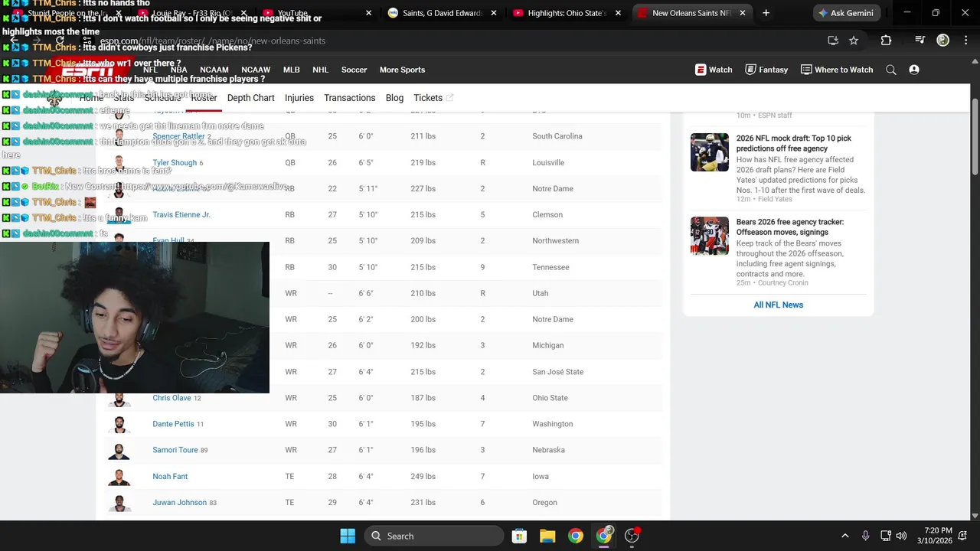The image size is (980, 551).
Task: Open the Chrome extensions puzzle icon
Action: 886,41
